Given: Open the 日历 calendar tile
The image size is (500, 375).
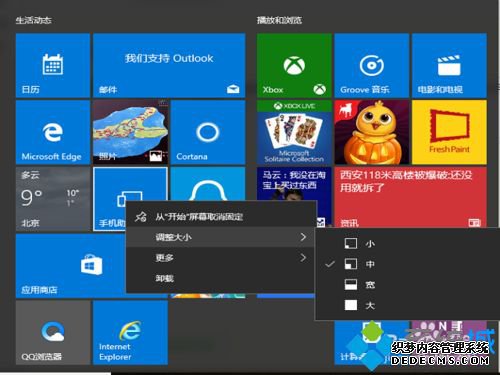Looking at the screenshot, I should [53, 65].
